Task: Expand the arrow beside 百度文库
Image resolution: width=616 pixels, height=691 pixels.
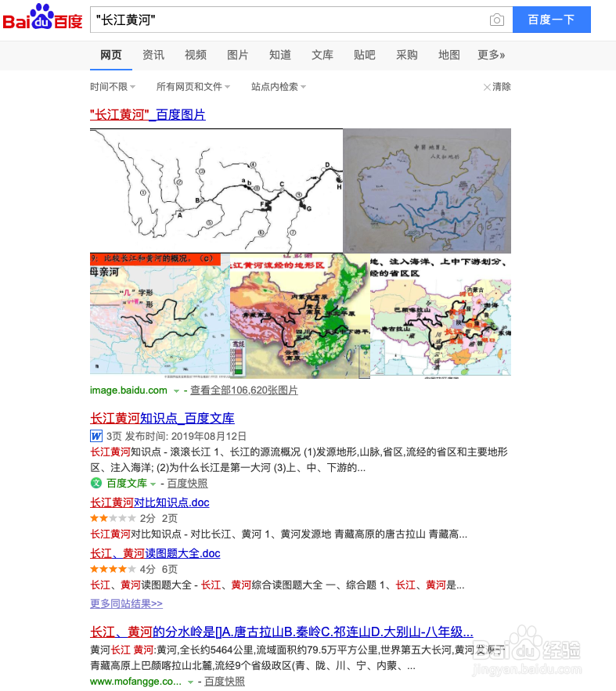Action: 153,484
